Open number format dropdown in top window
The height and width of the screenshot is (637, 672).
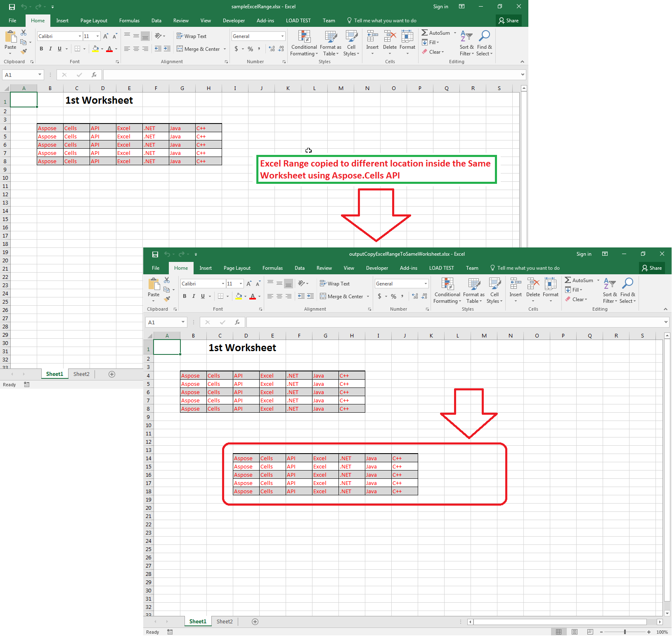coord(283,36)
